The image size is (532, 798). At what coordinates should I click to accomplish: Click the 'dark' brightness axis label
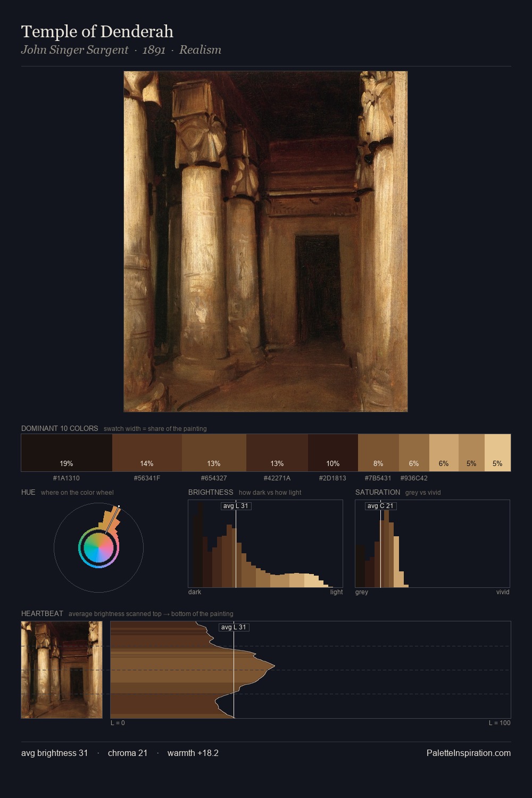pos(195,592)
